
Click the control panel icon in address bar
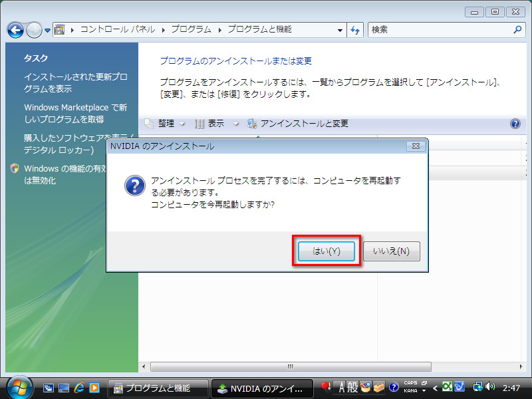[60, 30]
